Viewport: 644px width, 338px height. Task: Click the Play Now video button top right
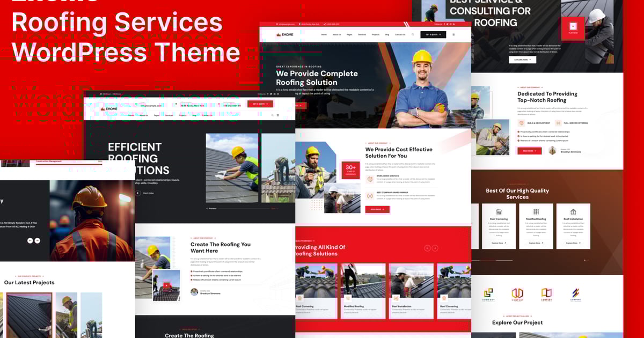[573, 28]
